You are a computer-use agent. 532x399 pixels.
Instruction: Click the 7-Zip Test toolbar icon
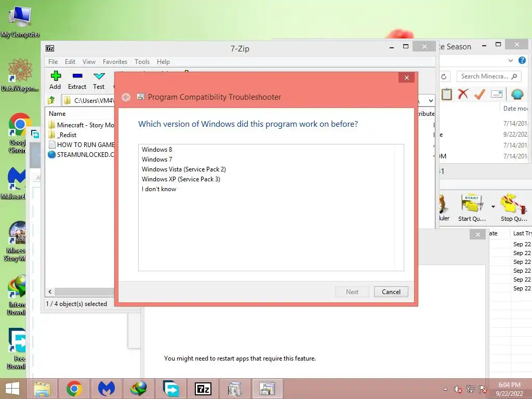(99, 81)
